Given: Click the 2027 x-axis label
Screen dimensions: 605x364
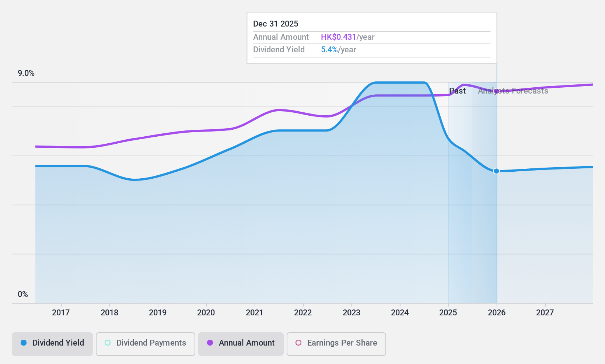Looking at the screenshot, I should [545, 312].
